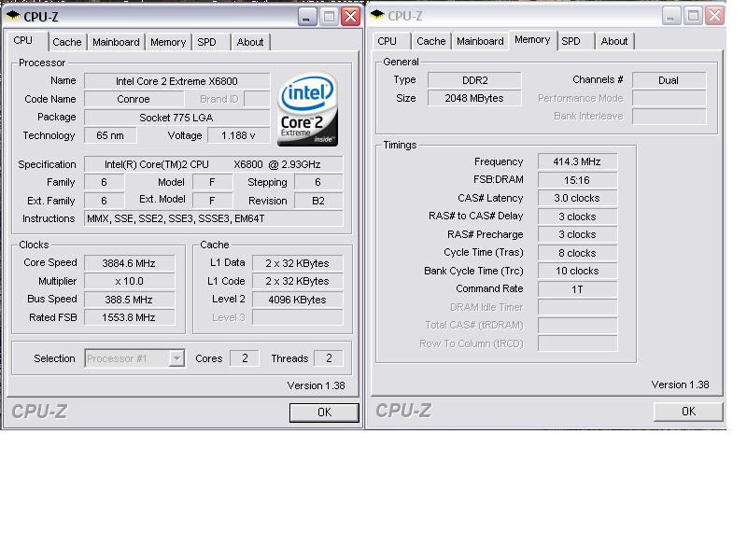Click the RAS# Precharge value
This screenshot has width=747, height=560.
tap(577, 234)
